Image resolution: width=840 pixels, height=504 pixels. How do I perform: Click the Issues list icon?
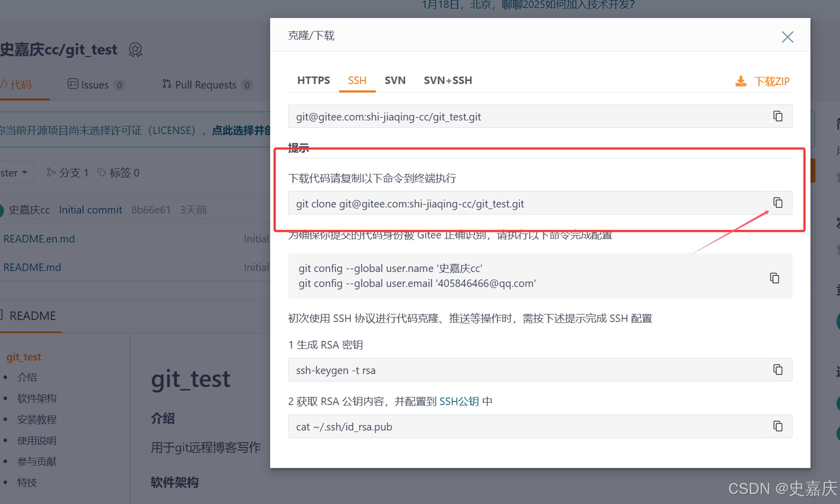(x=73, y=83)
